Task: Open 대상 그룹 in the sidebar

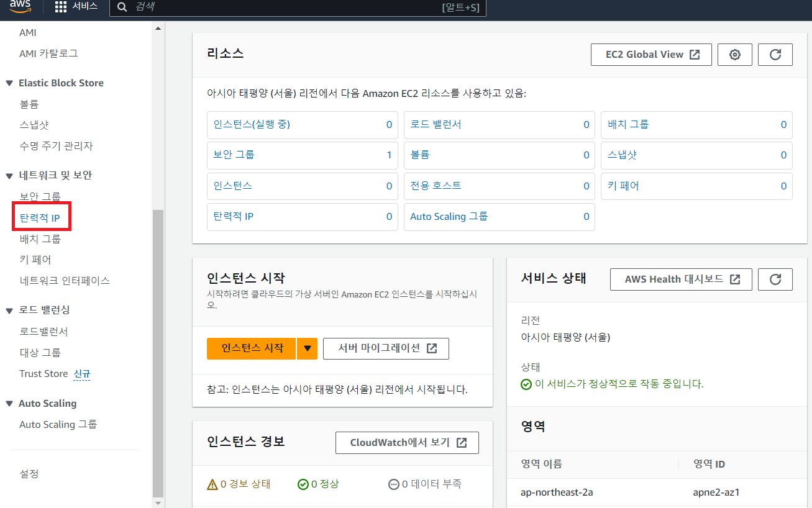Action: click(x=40, y=353)
